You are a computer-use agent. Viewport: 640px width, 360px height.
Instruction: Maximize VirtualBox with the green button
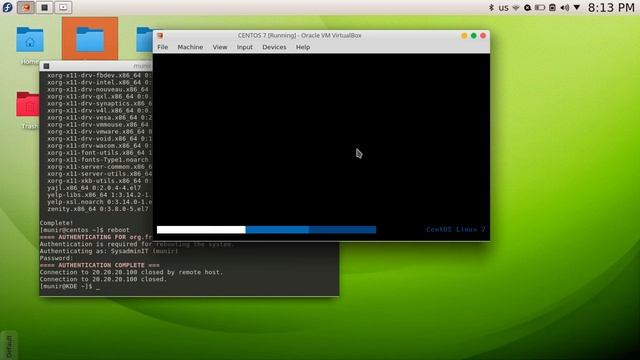point(473,36)
